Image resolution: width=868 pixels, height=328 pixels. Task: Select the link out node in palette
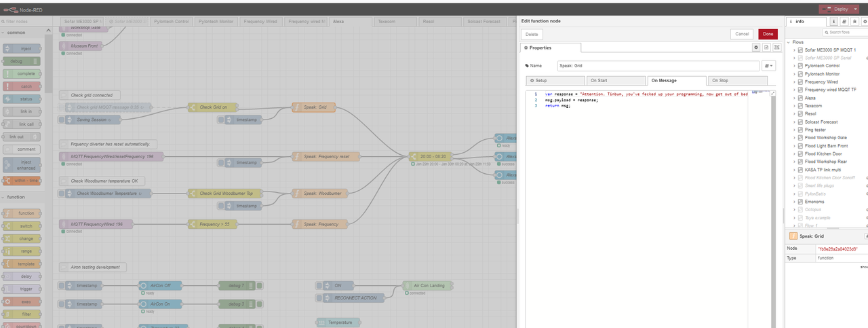23,136
